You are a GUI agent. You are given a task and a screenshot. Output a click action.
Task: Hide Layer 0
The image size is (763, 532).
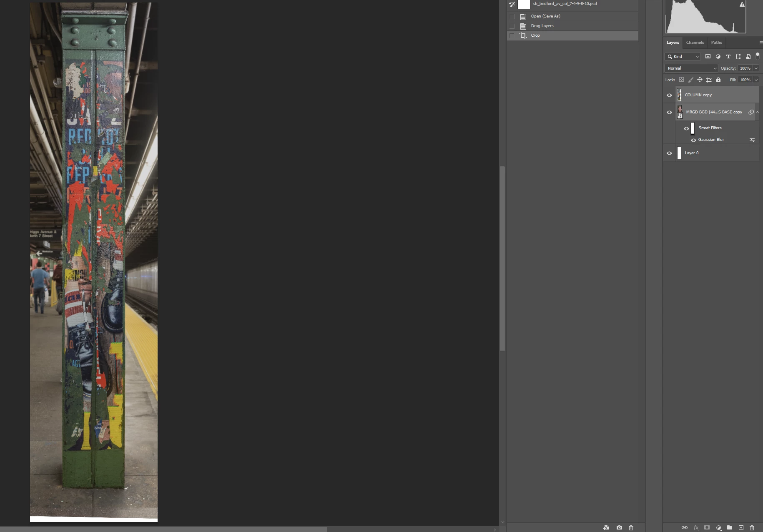669,153
